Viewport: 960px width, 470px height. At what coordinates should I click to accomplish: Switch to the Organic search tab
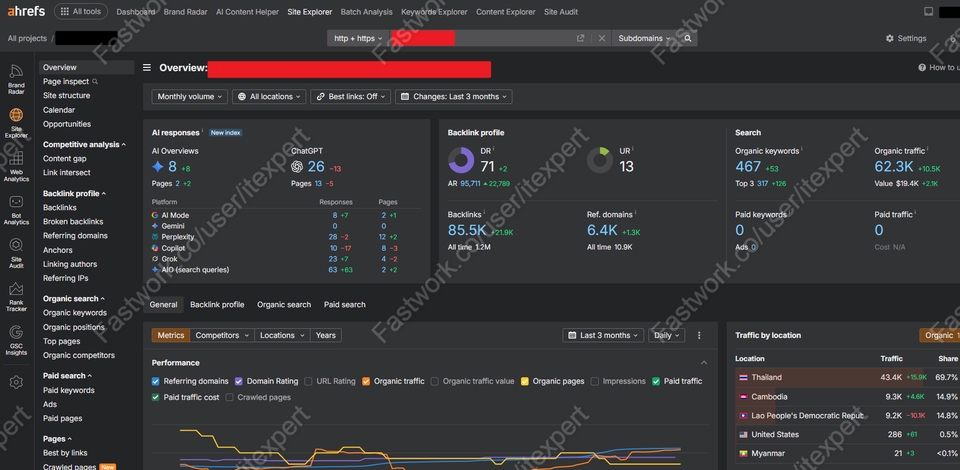[284, 305]
